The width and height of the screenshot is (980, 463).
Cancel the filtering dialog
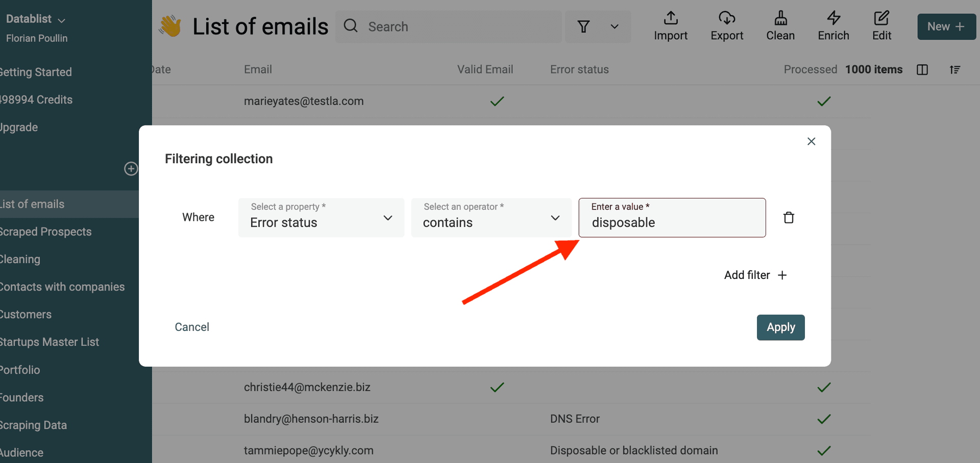click(192, 327)
